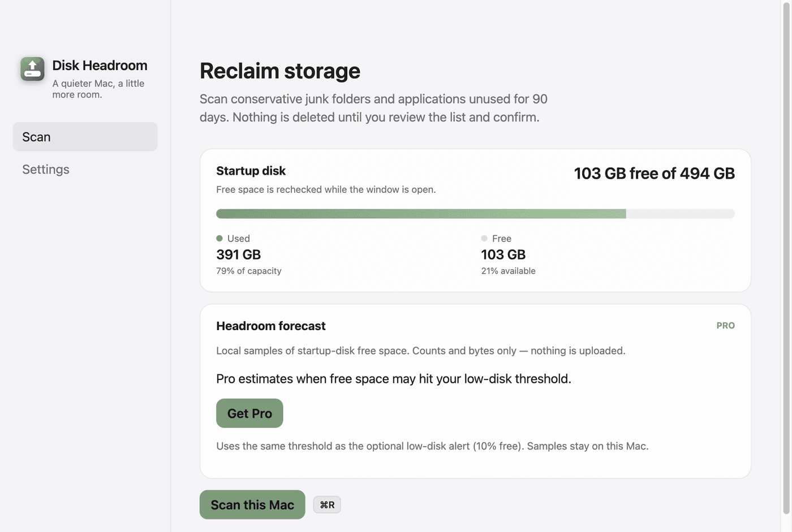Click the 391 GB used value

[x=238, y=254]
